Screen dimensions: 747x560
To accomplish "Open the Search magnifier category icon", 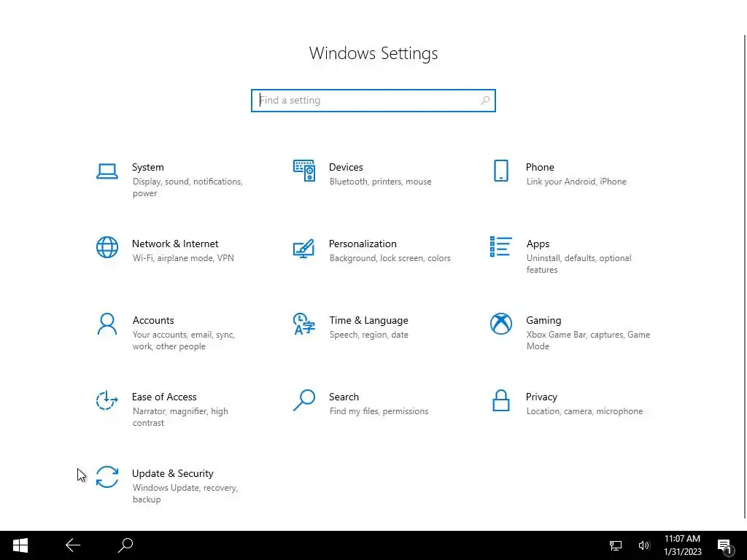I will click(304, 400).
